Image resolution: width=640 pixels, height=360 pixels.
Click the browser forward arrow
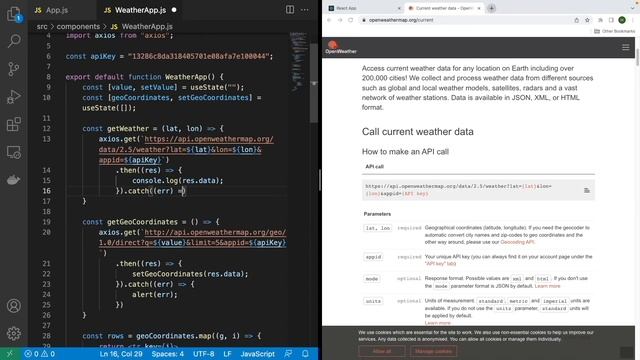click(x=340, y=20)
